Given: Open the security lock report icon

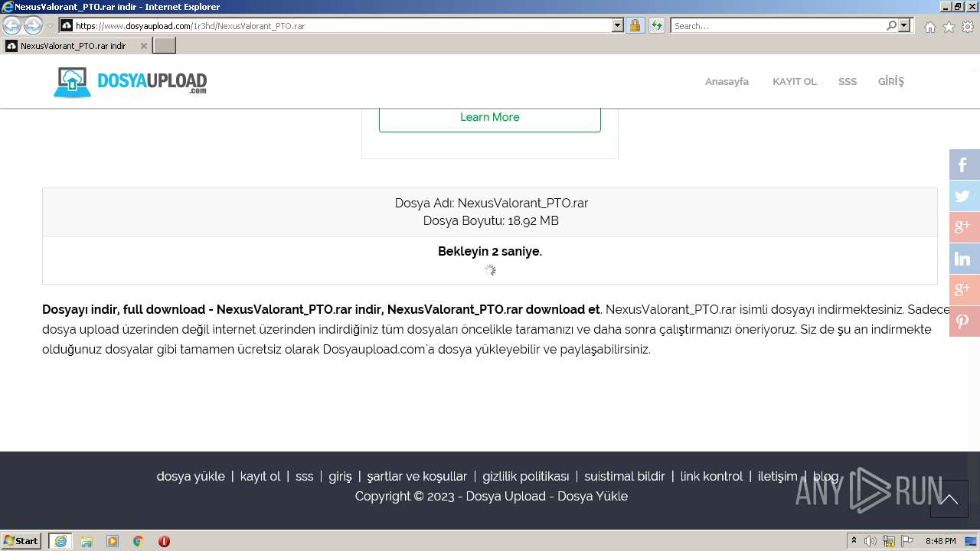Looking at the screenshot, I should (635, 26).
